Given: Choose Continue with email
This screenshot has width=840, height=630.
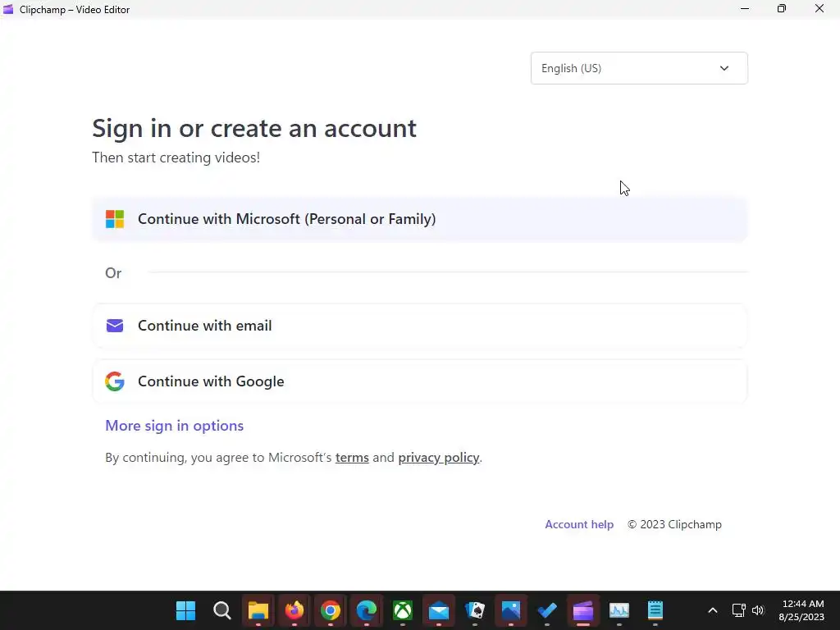Looking at the screenshot, I should pyautogui.click(x=420, y=326).
